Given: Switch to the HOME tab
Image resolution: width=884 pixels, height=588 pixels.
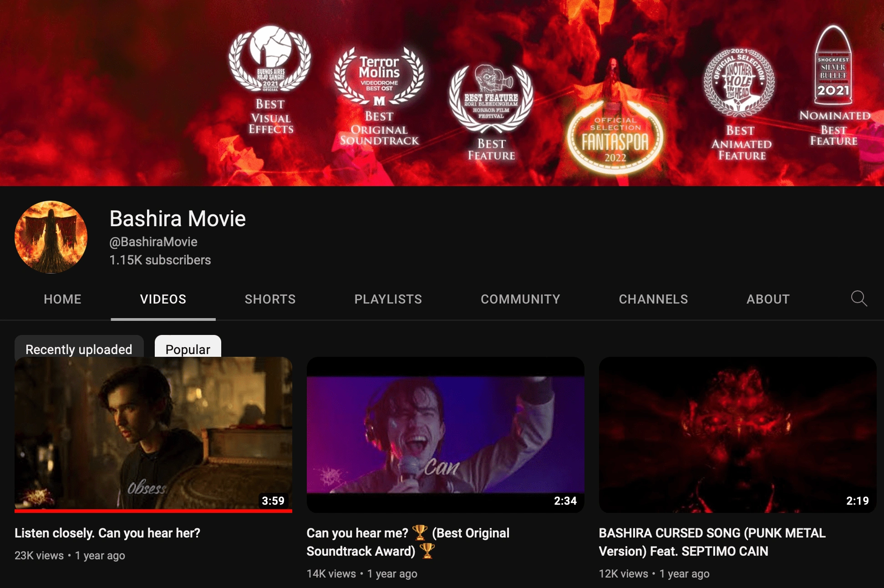Looking at the screenshot, I should pos(62,299).
